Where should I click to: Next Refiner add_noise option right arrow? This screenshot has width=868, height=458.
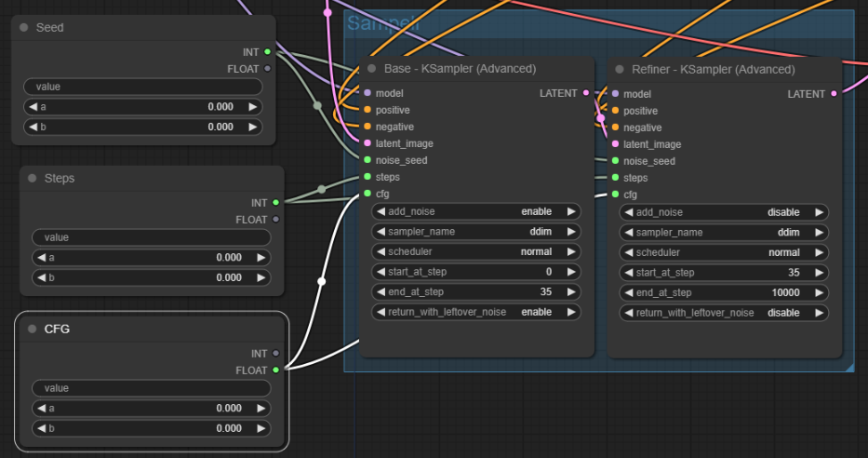coord(820,212)
